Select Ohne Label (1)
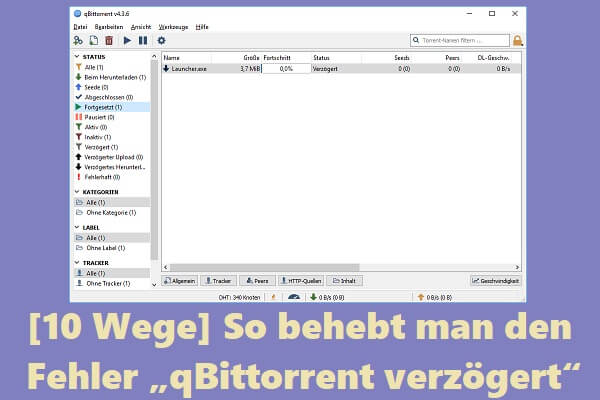This screenshot has height=400, width=600. (x=111, y=248)
